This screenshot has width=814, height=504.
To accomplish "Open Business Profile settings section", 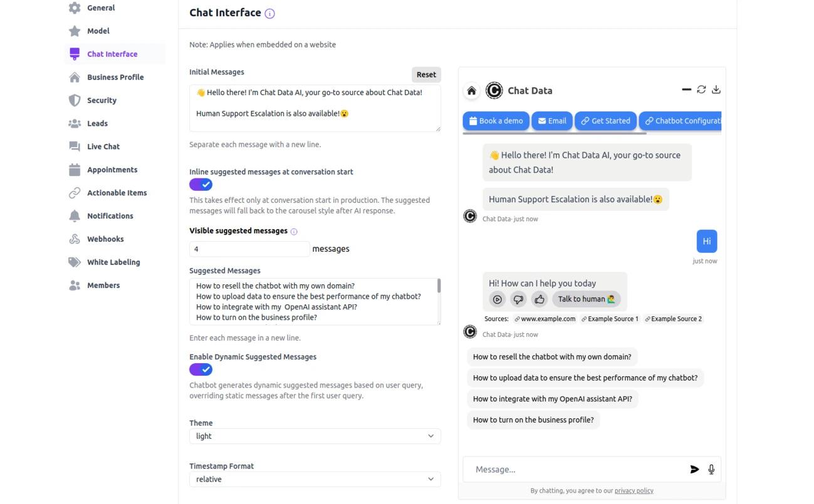I will pos(115,77).
